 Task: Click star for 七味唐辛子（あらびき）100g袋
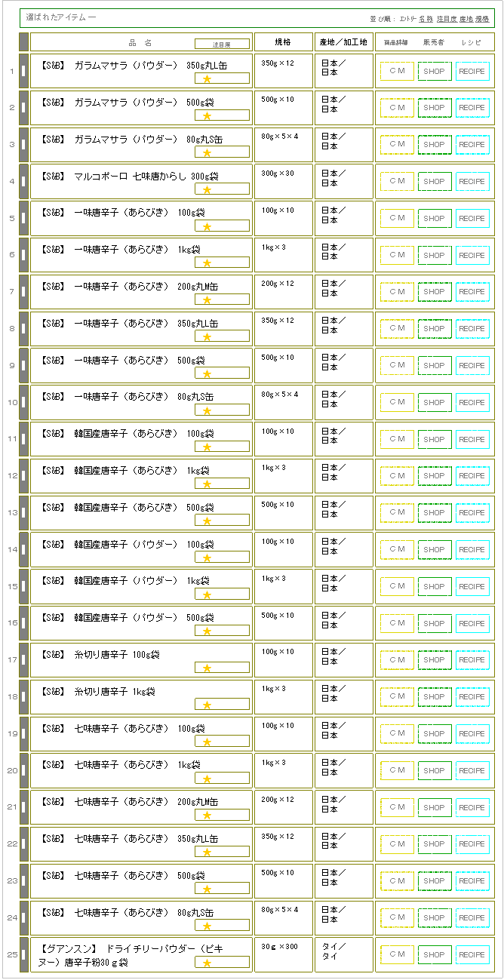tap(207, 742)
